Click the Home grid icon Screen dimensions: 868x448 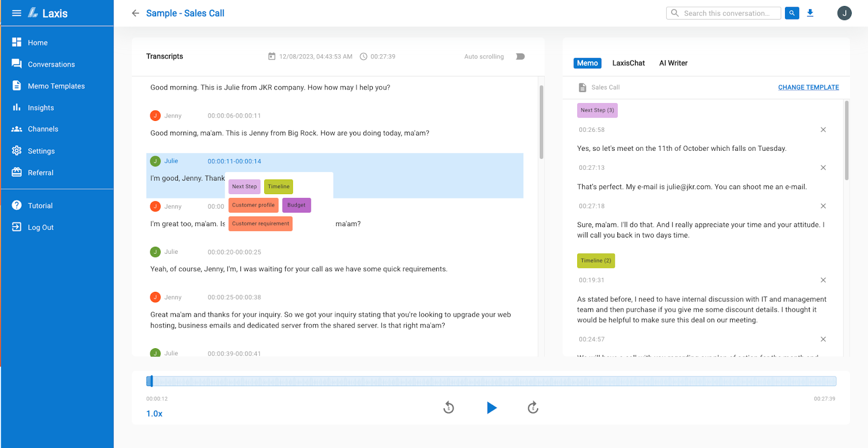17,42
